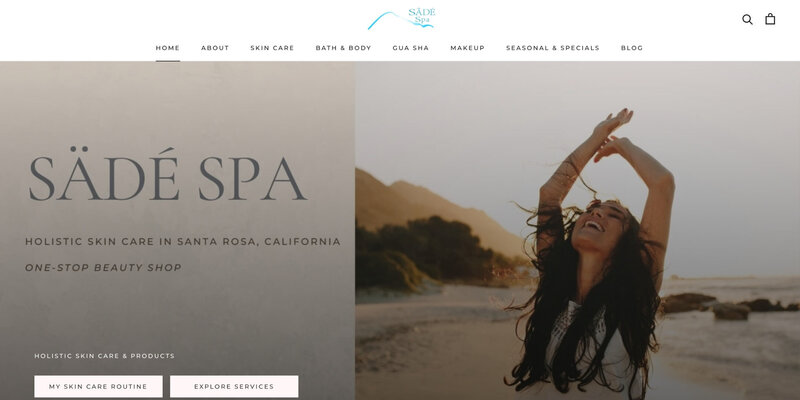800x400 pixels.
Task: Open the Makeup nav link
Action: 467,48
